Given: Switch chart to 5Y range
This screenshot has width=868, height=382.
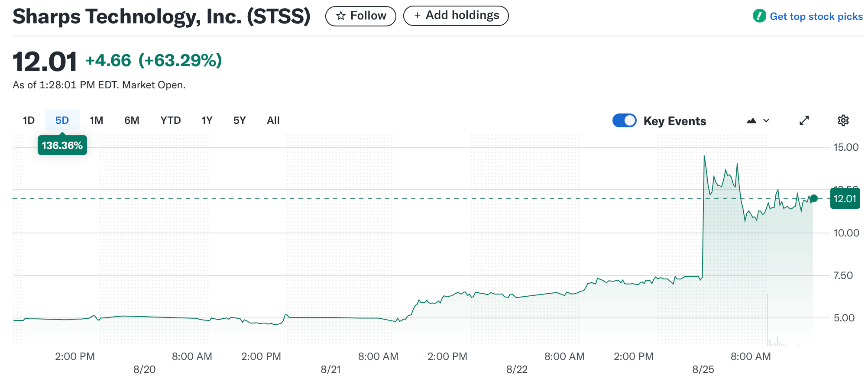Looking at the screenshot, I should [x=240, y=120].
